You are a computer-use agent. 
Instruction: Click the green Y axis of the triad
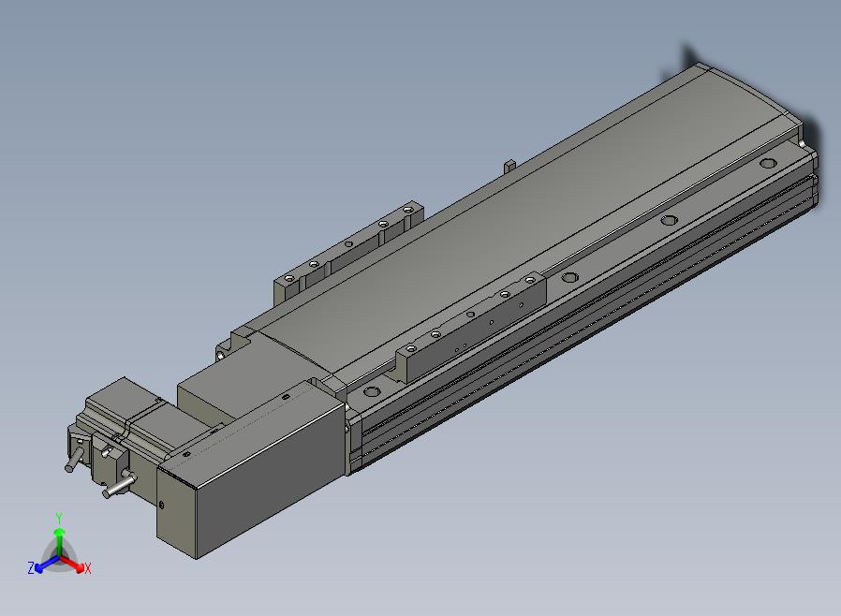[59, 537]
